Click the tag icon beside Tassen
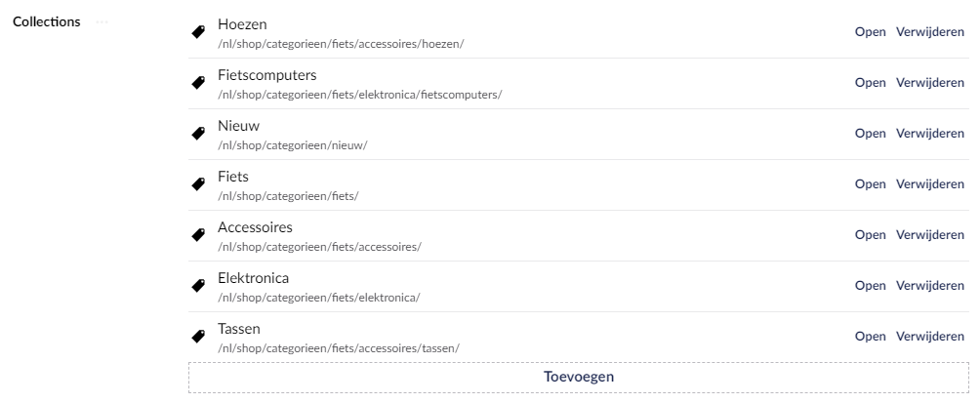Viewport: 980px width, 403px height. (198, 337)
